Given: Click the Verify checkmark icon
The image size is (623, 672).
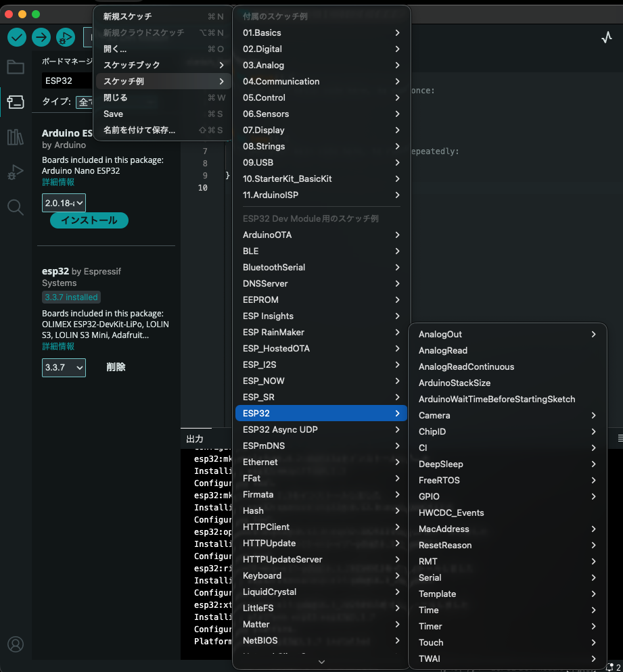Looking at the screenshot, I should (17, 37).
